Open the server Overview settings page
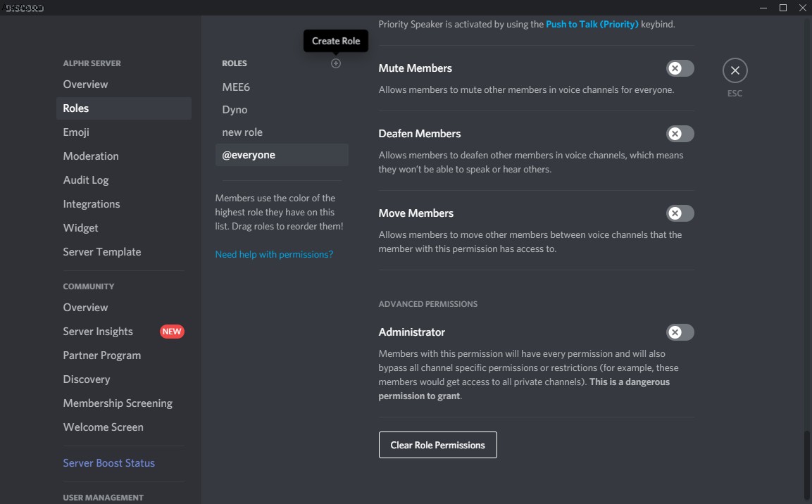Viewport: 812px width, 504px height. [124, 84]
